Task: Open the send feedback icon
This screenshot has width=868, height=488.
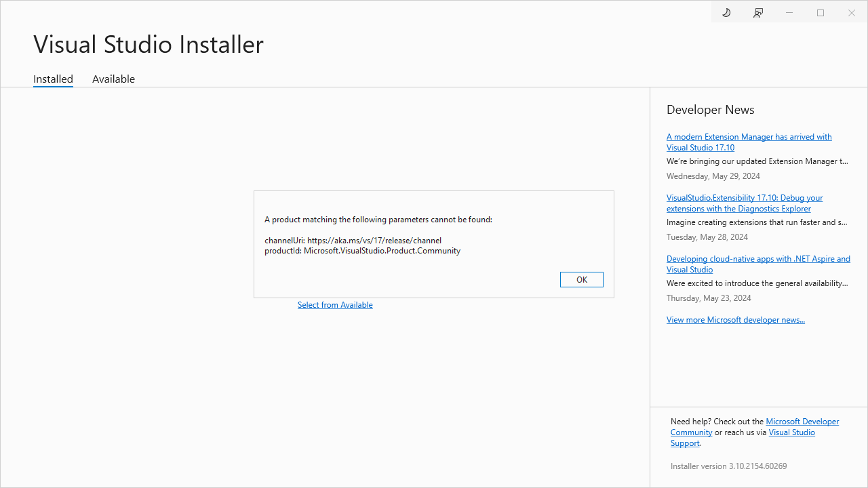Action: pos(758,13)
